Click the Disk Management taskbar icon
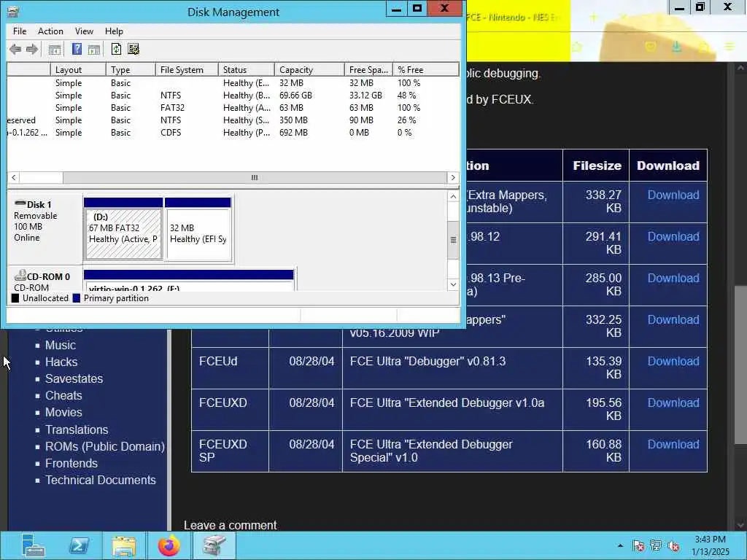 [x=214, y=545]
